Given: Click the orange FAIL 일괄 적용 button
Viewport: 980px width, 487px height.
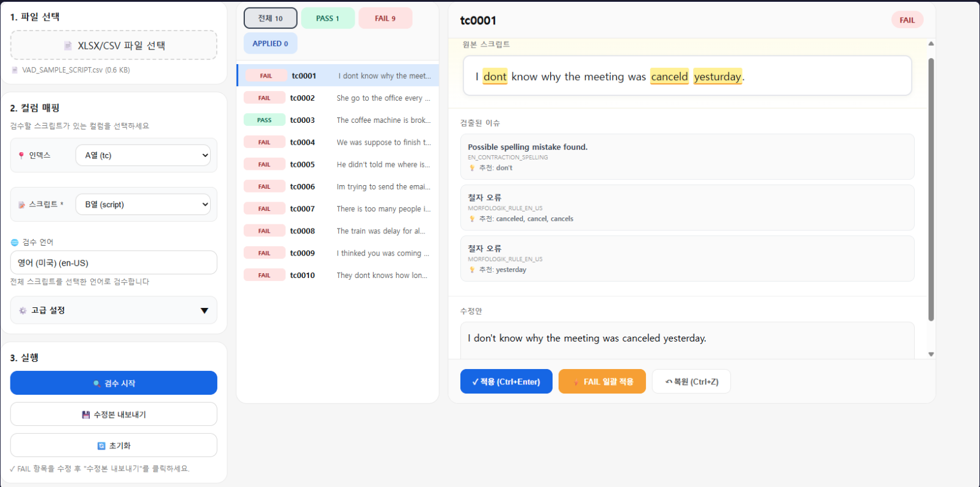Looking at the screenshot, I should [x=602, y=382].
